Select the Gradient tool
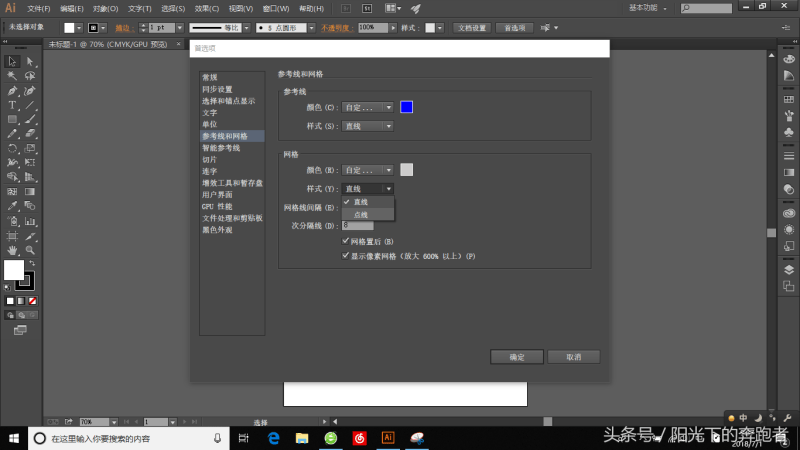800x450 pixels. tap(30, 192)
